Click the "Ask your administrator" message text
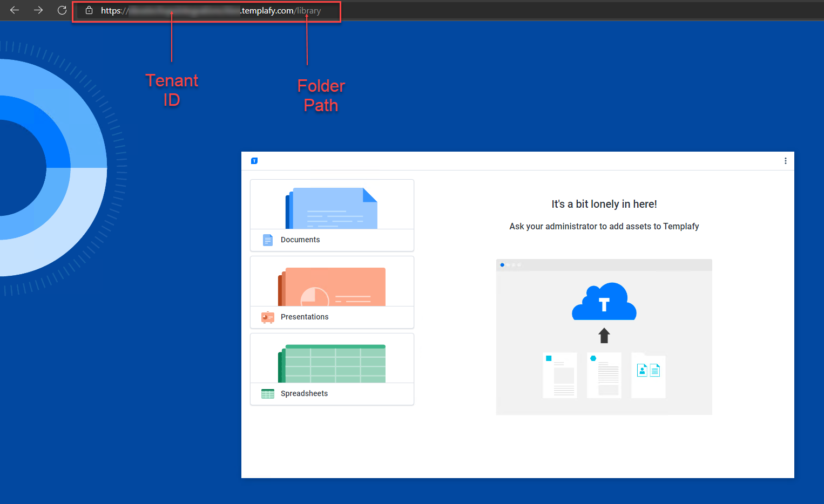824x504 pixels. (x=604, y=226)
